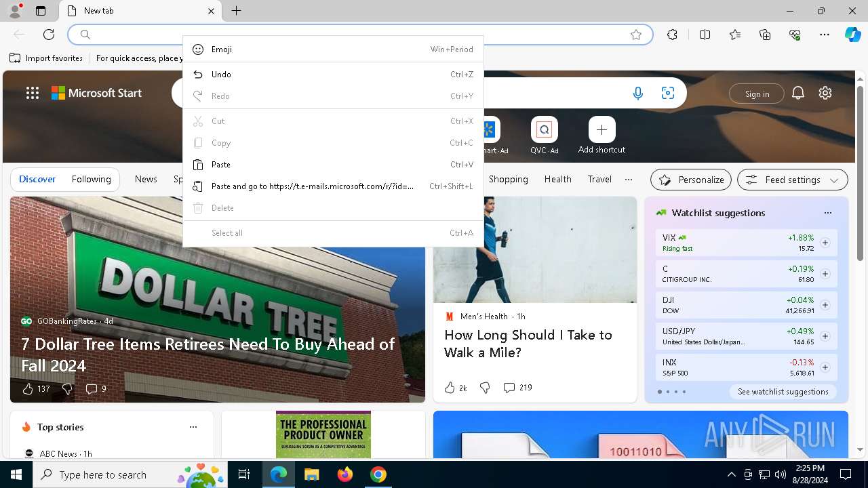Open File Explorer from the taskbar

[x=311, y=474]
